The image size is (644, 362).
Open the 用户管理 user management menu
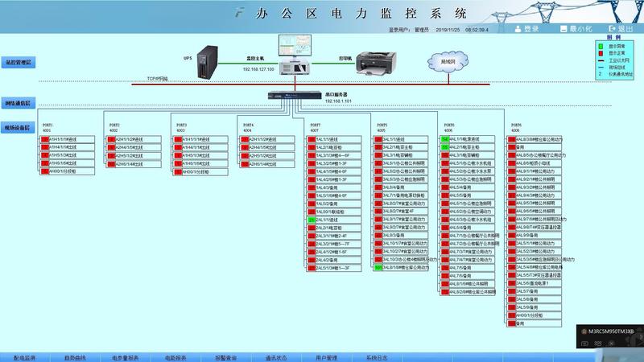click(326, 356)
